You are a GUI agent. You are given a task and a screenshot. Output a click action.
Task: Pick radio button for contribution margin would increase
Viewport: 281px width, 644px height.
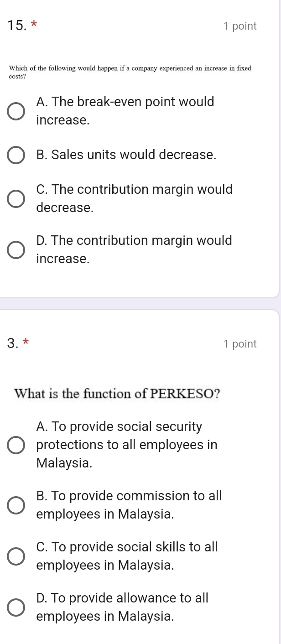coord(16,250)
